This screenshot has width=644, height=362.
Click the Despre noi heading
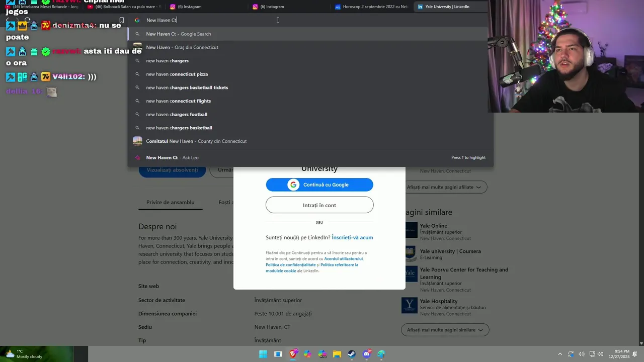(157, 227)
